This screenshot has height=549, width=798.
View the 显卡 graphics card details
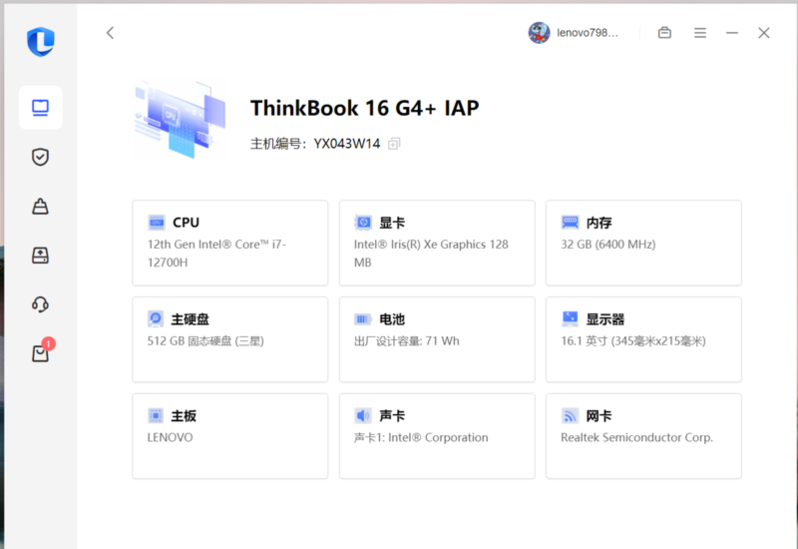[436, 242]
